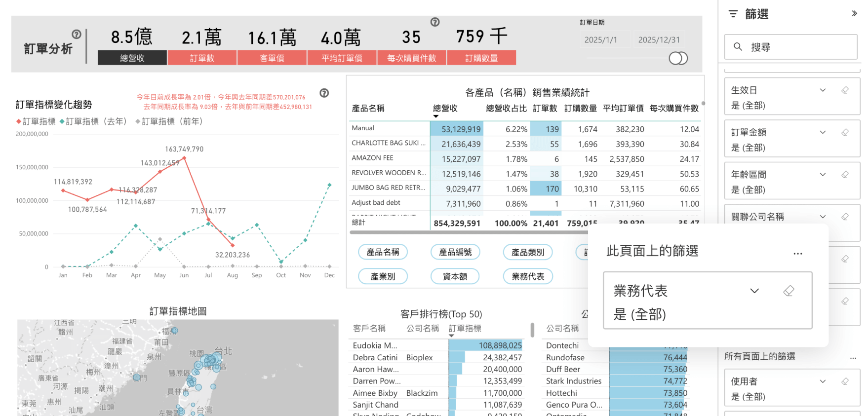Select the 客單價 metric tab
This screenshot has width=868, height=416.
coord(272,58)
